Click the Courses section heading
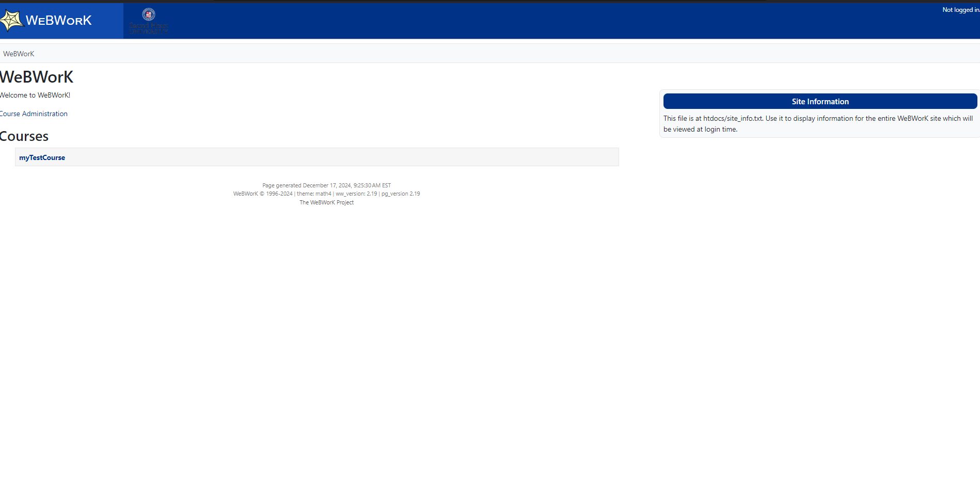 24,136
